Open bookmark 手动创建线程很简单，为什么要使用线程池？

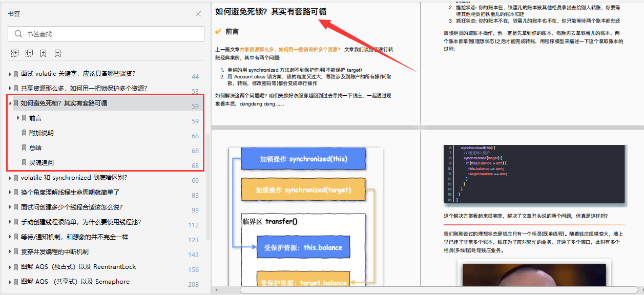[81, 222]
